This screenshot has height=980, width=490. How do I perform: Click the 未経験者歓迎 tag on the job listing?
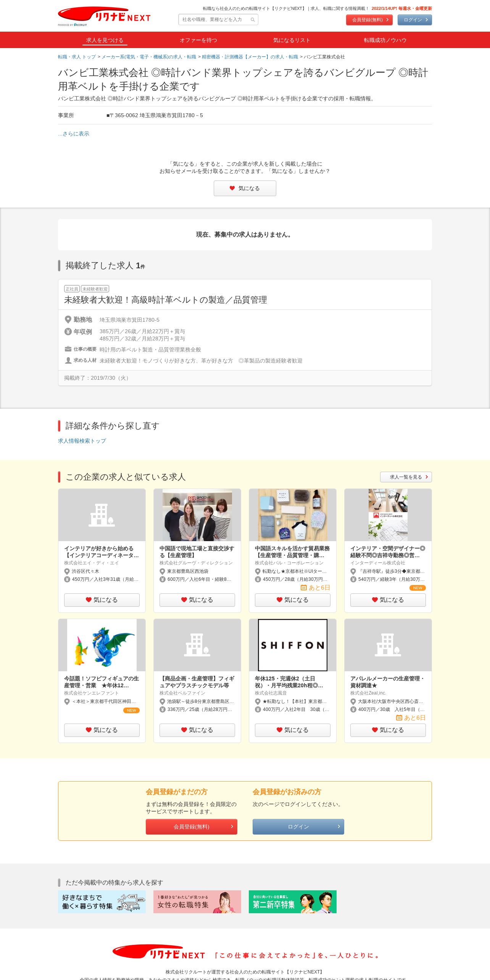click(x=95, y=289)
